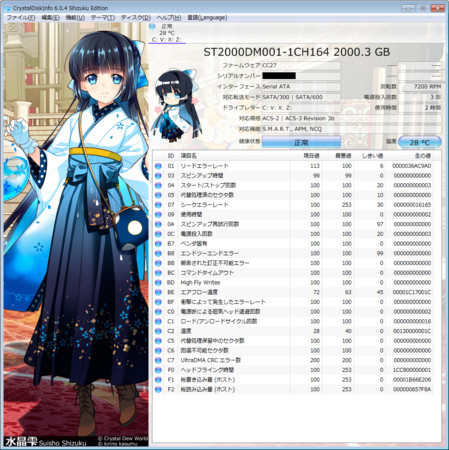Click the しきい値 column header
This screenshot has height=450, width=449.
coord(372,156)
